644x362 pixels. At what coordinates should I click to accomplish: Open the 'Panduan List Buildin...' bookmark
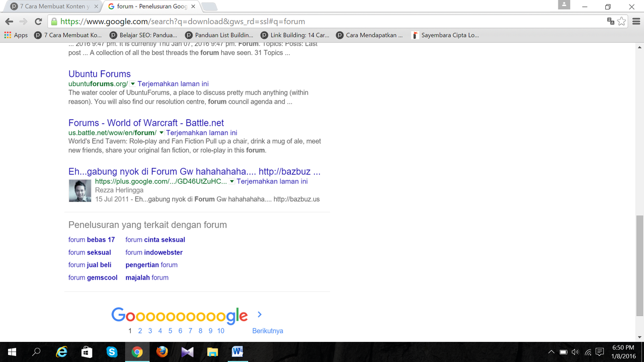219,35
